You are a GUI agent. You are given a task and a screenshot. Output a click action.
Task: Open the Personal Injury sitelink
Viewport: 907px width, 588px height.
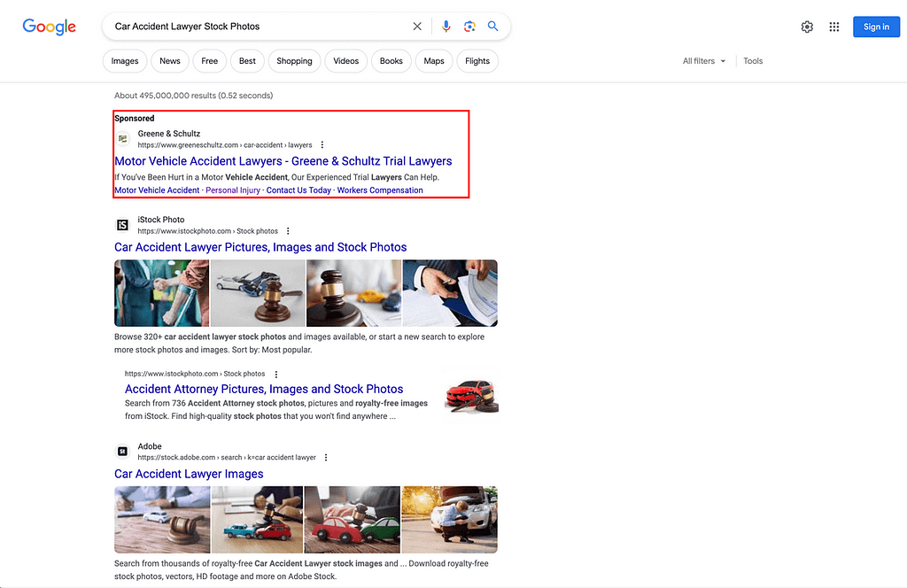pyautogui.click(x=233, y=190)
